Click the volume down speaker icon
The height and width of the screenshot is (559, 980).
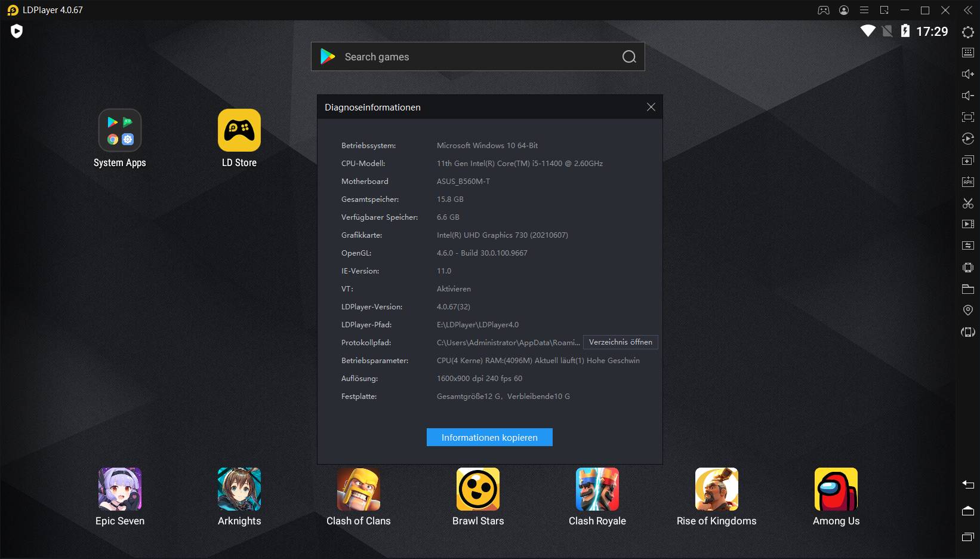(x=968, y=96)
